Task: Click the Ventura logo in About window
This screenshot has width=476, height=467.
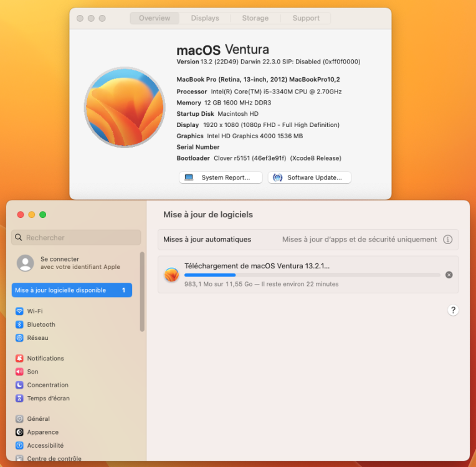Action: [x=125, y=108]
